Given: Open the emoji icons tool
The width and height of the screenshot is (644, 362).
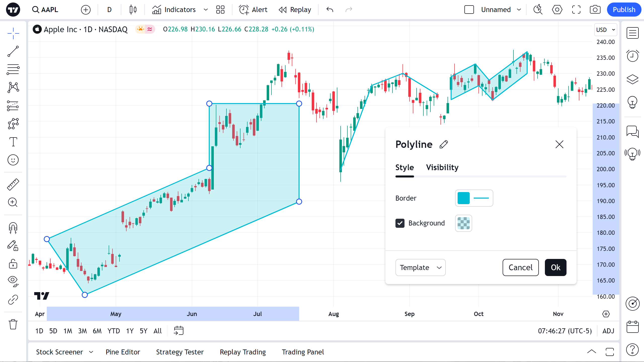Looking at the screenshot, I should [13, 160].
